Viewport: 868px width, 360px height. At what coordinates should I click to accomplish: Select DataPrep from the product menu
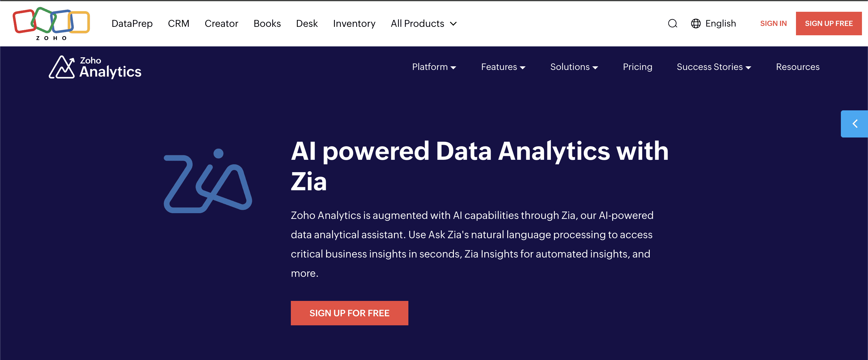(132, 24)
